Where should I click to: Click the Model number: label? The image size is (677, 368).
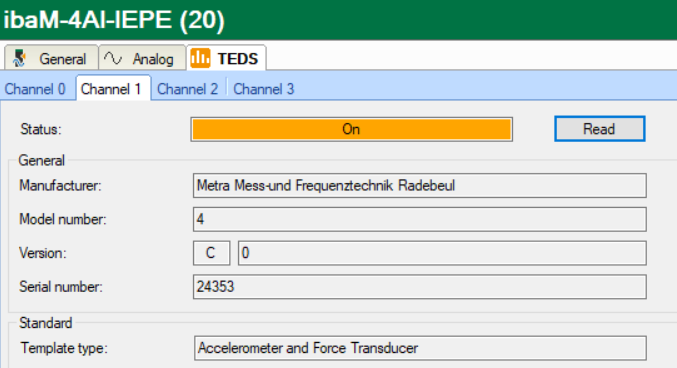[63, 219]
